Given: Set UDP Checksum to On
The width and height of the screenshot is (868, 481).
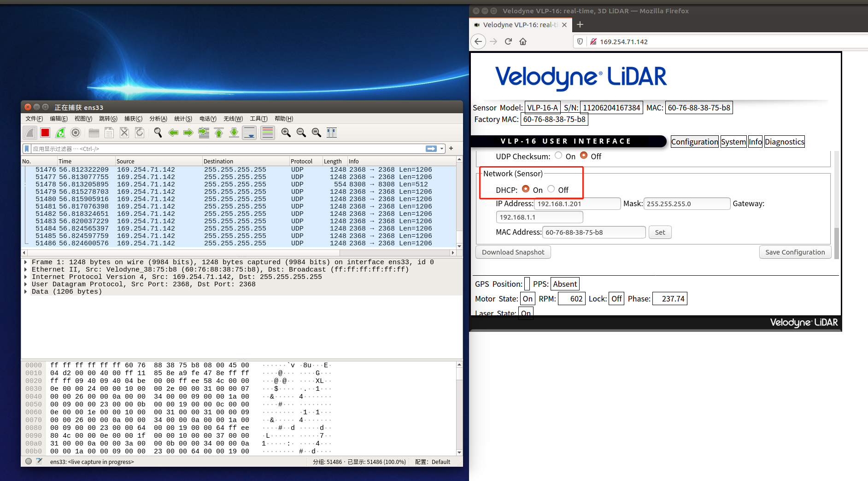Looking at the screenshot, I should (x=558, y=156).
